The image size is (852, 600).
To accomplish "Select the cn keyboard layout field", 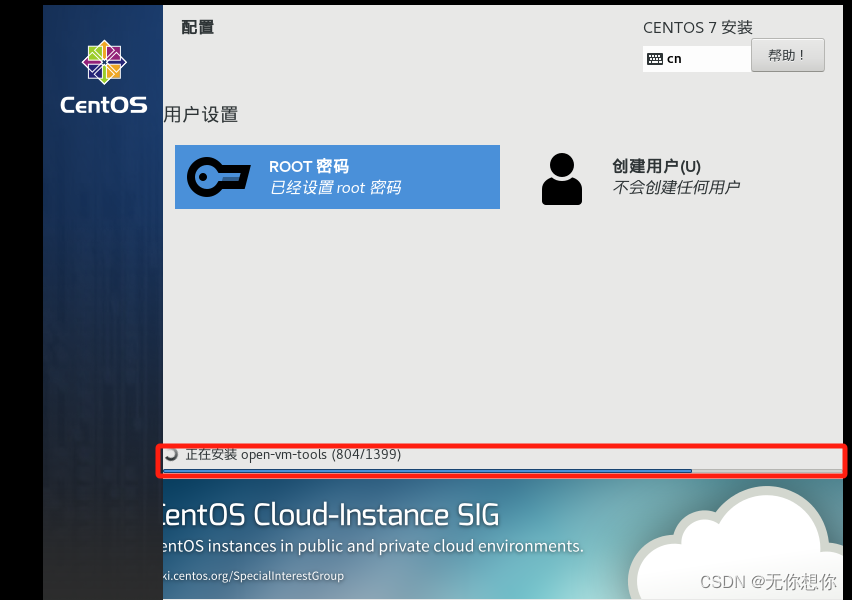I will click(x=697, y=59).
